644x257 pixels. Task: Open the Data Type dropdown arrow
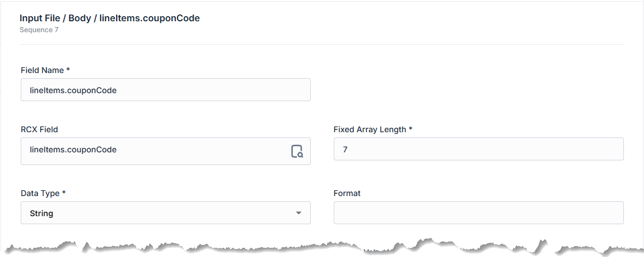(x=298, y=213)
